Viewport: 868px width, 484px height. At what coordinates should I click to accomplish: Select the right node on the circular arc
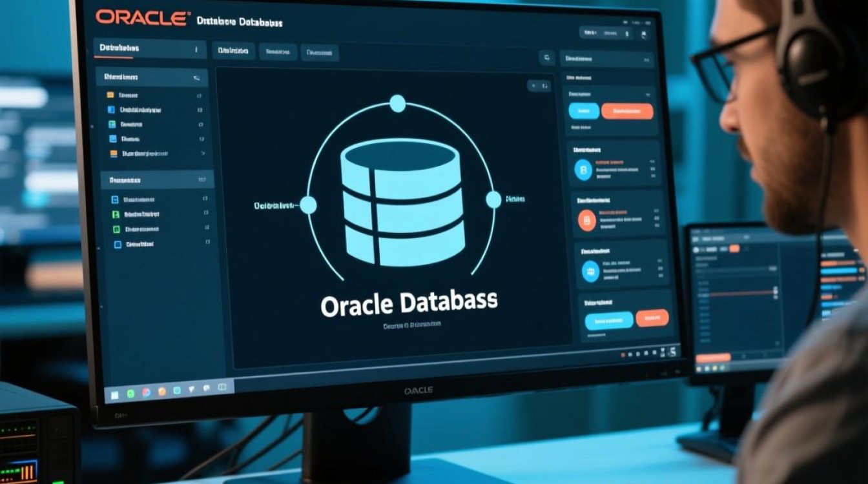[493, 200]
